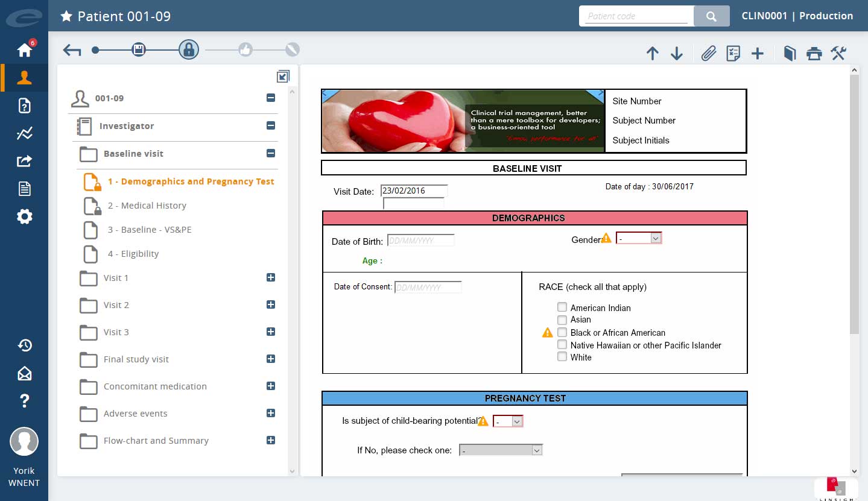
Task: Collapse the Baseline visit folder
Action: [271, 153]
